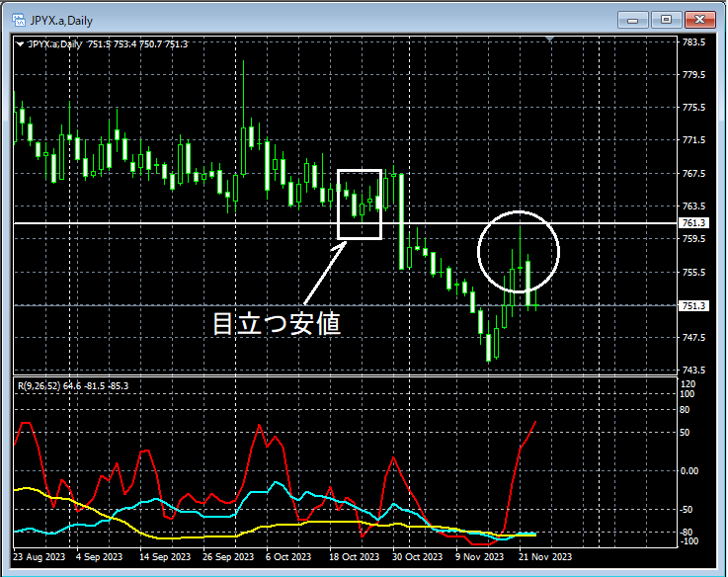Click the indicator scale value -100
This screenshot has width=728, height=577.
pos(688,541)
